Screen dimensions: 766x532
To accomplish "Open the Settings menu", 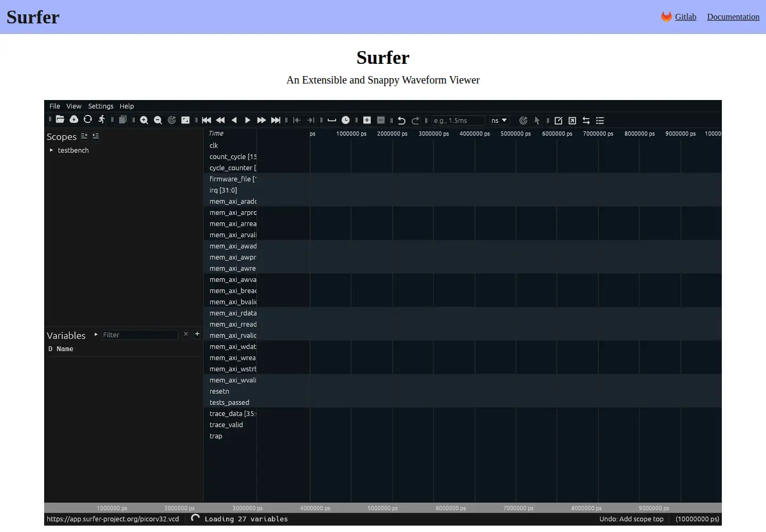I will point(101,106).
